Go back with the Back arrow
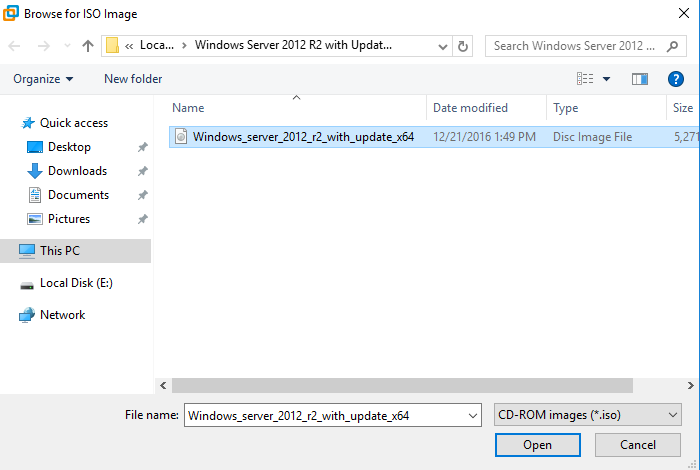The image size is (700, 470). point(14,46)
